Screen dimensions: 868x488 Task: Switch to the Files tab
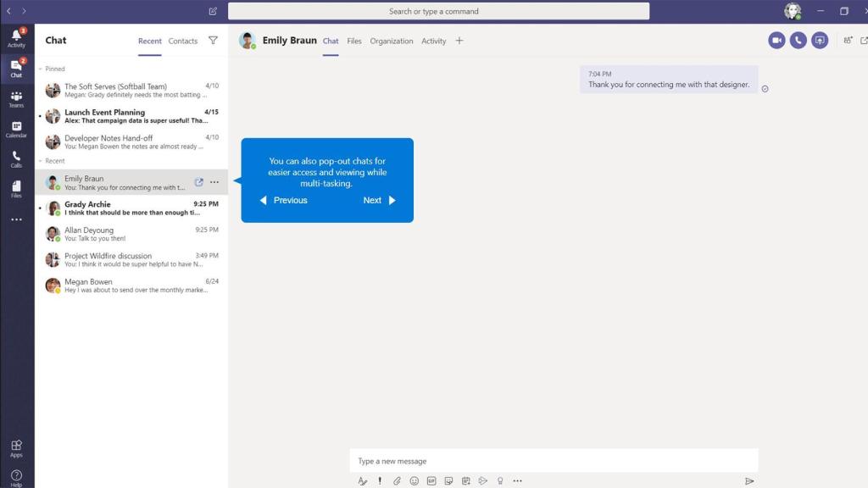tap(353, 41)
